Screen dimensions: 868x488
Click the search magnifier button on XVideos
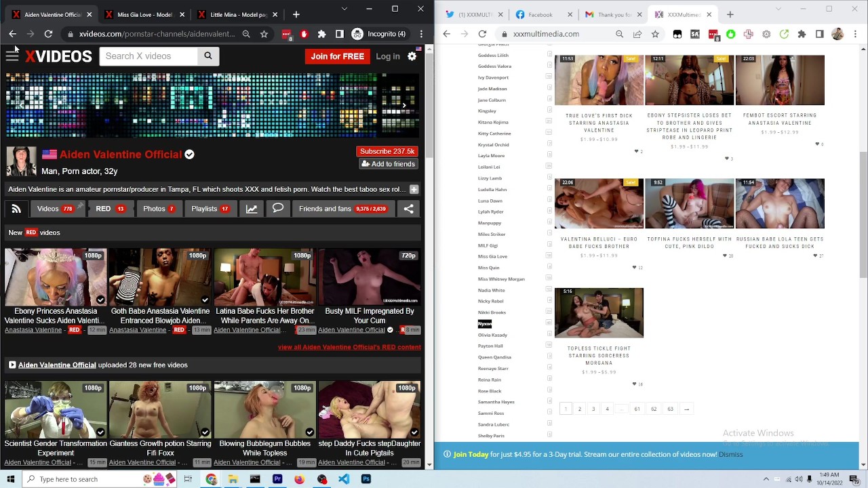(208, 56)
